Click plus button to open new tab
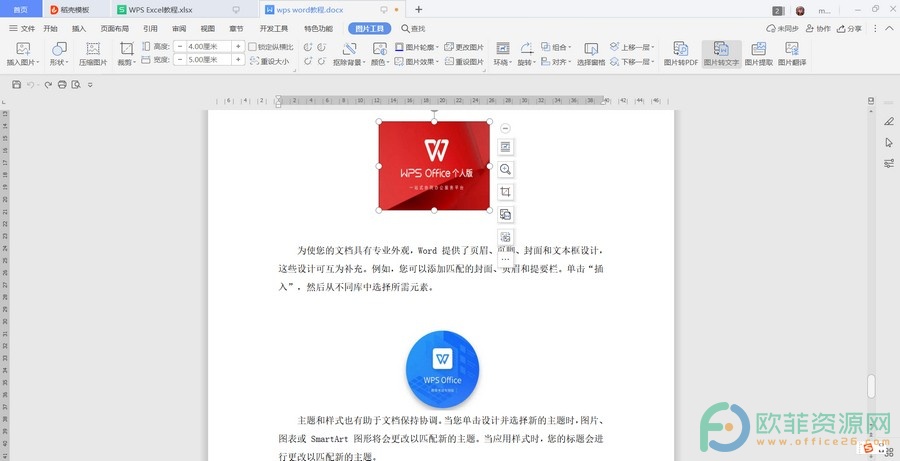This screenshot has width=900, height=461. pyautogui.click(x=418, y=9)
